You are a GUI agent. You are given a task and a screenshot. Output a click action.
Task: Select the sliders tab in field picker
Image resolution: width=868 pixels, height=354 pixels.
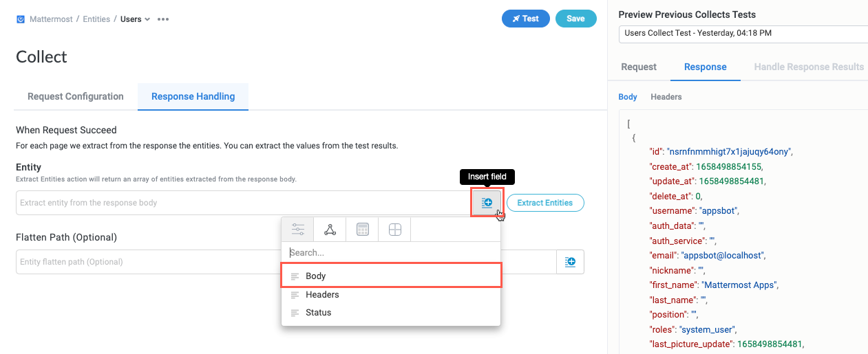coord(297,230)
